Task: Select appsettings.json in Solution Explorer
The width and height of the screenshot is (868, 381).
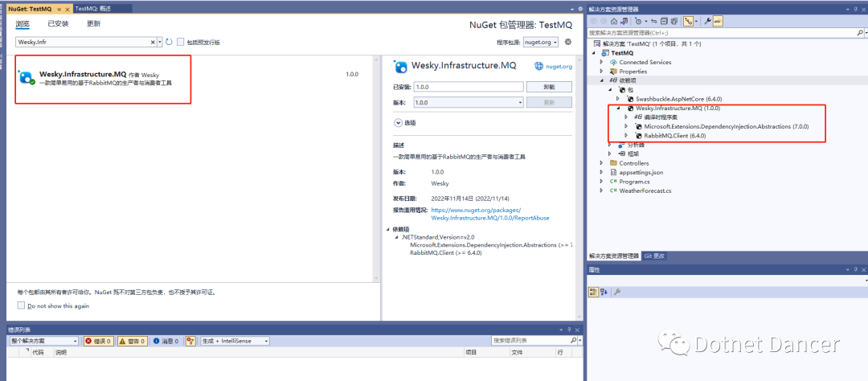Action: click(x=641, y=172)
